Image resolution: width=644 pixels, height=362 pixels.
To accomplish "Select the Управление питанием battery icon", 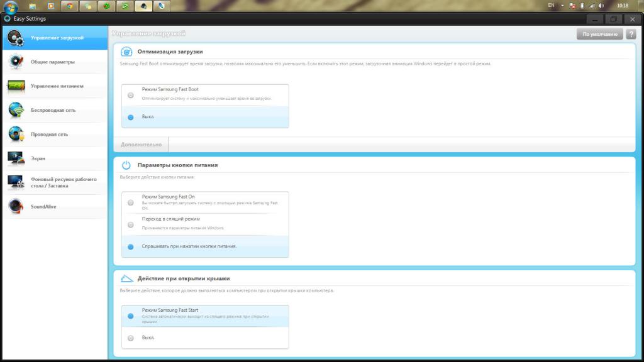I will [16, 85].
